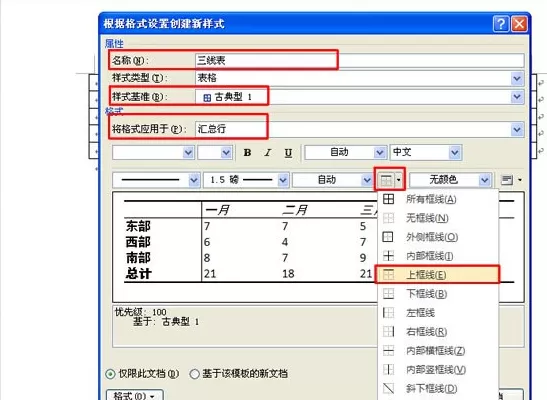Select 仅限此文档 radio button

click(110, 374)
